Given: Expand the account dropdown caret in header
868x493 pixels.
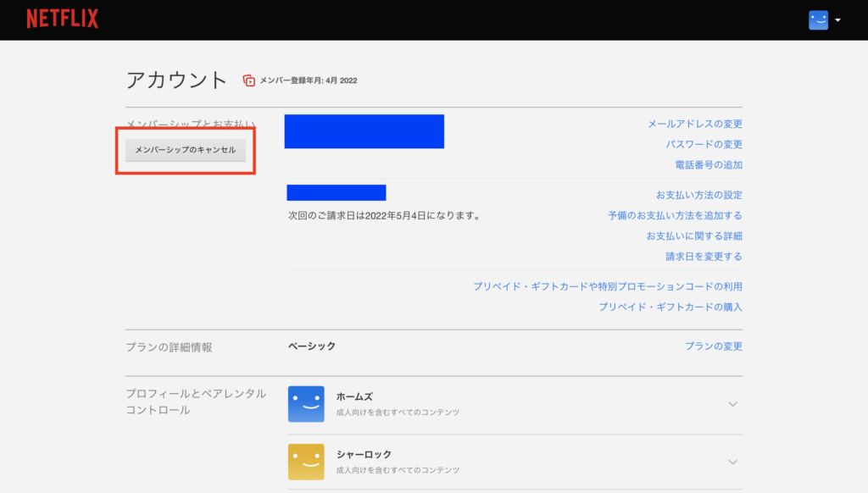Looking at the screenshot, I should coord(838,20).
